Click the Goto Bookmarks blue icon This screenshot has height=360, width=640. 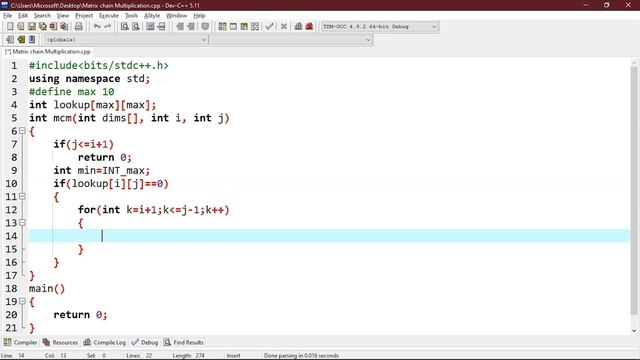pos(32,40)
